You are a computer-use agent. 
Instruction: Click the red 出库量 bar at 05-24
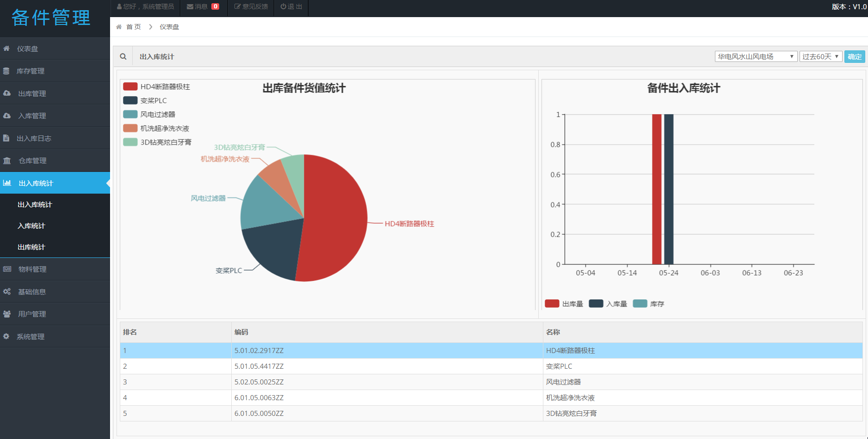pyautogui.click(x=657, y=189)
